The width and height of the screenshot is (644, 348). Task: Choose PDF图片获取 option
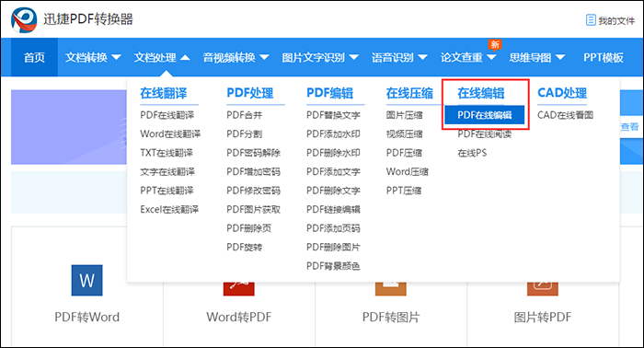[x=253, y=210]
